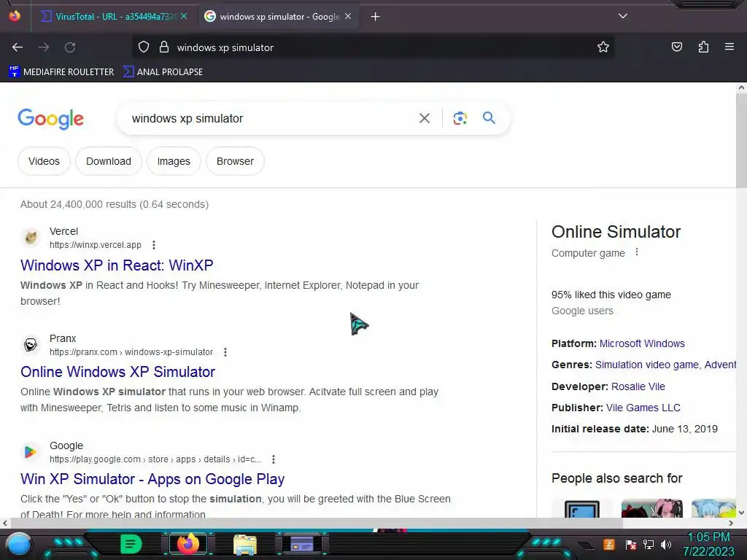Click the vertical page scrollbar
This screenshot has width=747, height=560.
[x=741, y=141]
